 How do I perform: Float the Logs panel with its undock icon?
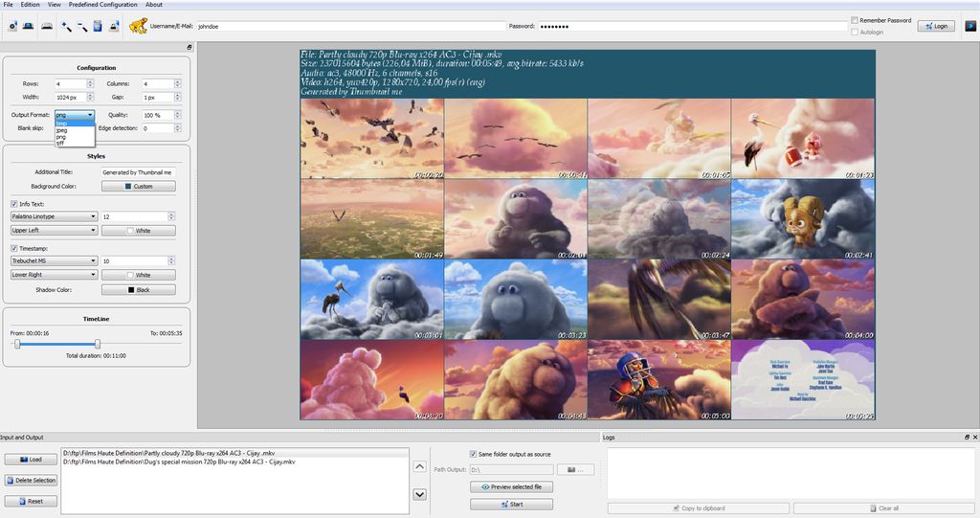pos(967,438)
